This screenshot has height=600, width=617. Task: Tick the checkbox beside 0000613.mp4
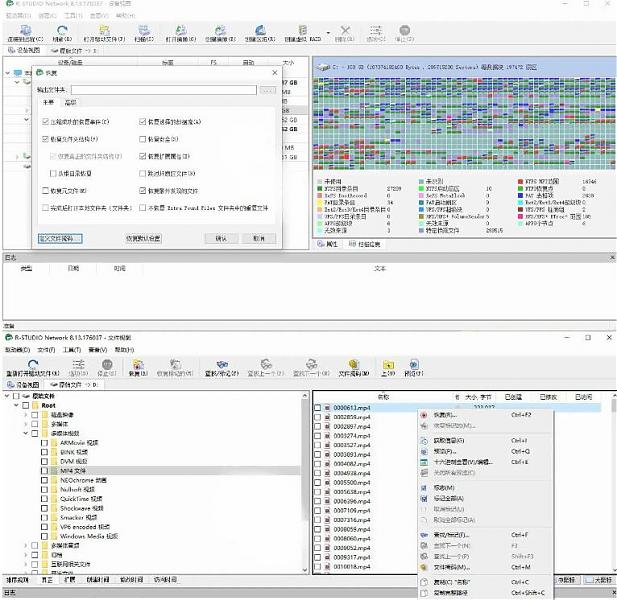[318, 408]
